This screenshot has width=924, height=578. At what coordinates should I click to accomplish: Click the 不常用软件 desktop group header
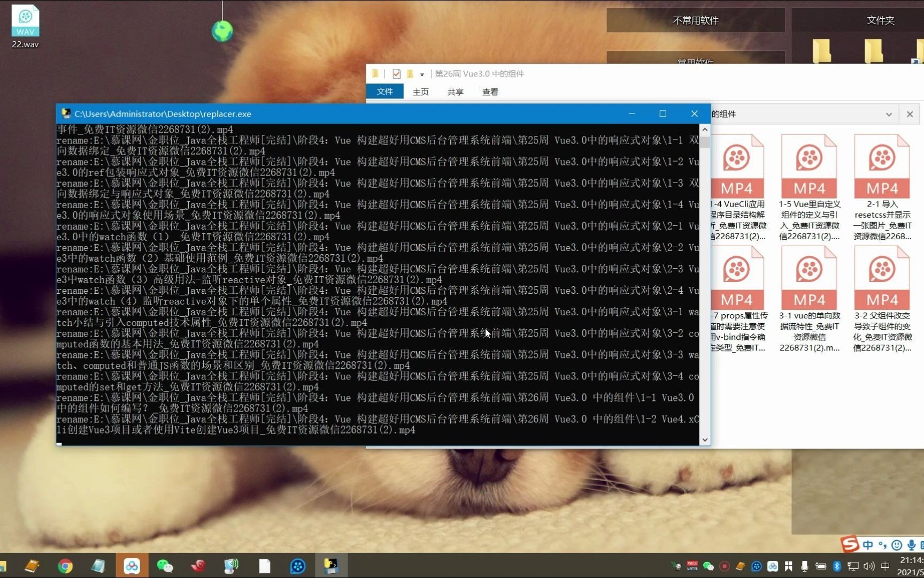696,20
